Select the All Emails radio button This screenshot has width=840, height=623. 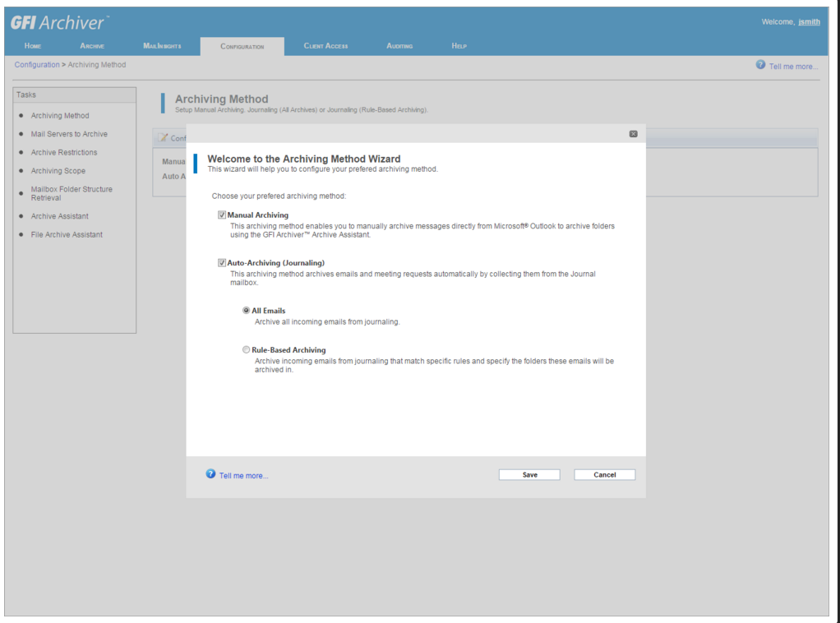pos(247,311)
